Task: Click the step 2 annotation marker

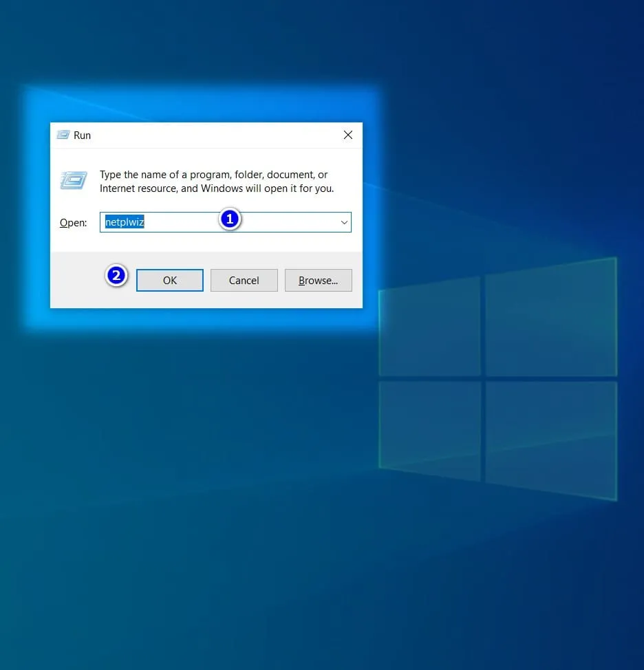Action: click(116, 276)
